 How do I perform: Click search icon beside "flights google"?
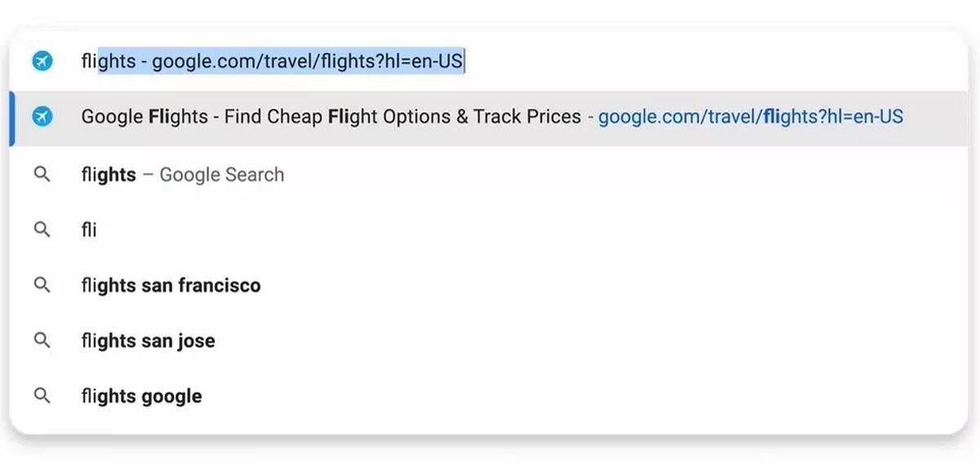pos(42,395)
